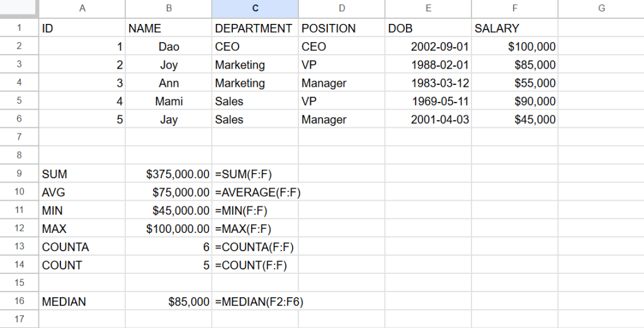Click the MEDIAN label cell
Screen dimensions: 644x328
pos(82,302)
